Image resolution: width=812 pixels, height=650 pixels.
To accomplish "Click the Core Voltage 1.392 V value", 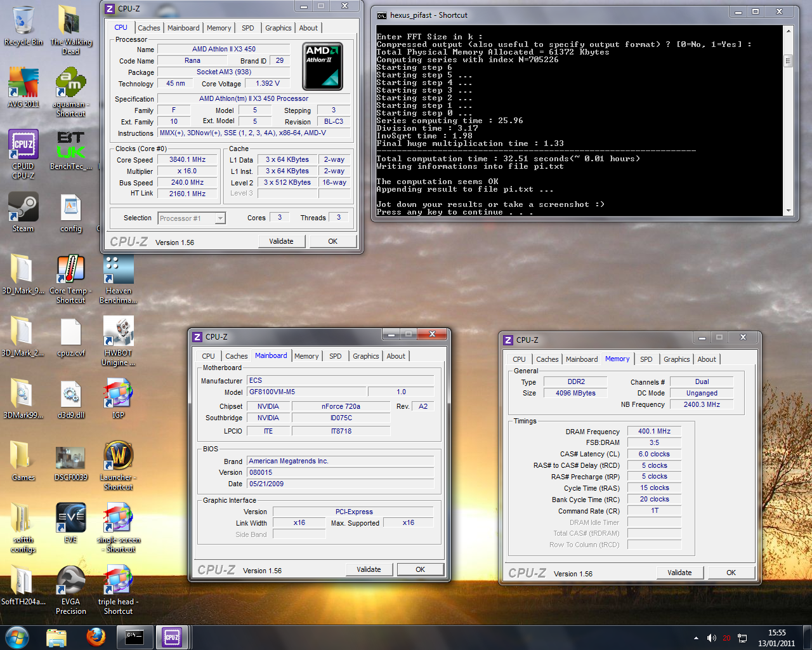I will tap(268, 83).
